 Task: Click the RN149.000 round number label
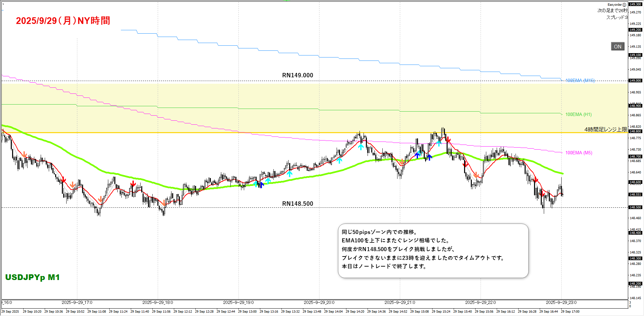coord(297,75)
